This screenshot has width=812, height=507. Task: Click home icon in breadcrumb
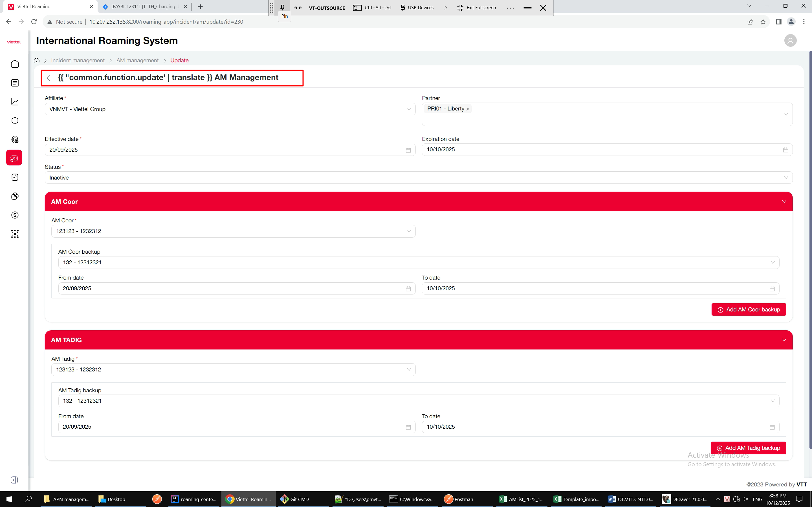pyautogui.click(x=37, y=60)
